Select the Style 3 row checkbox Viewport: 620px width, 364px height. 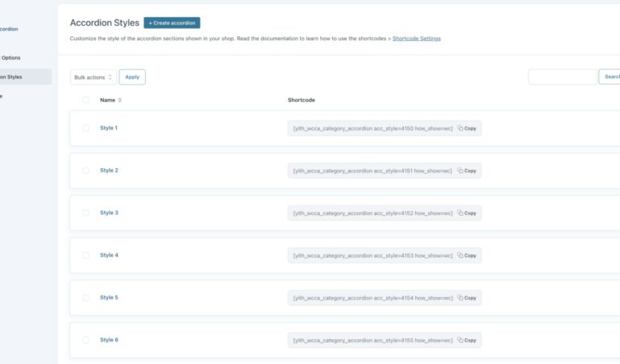tap(86, 213)
